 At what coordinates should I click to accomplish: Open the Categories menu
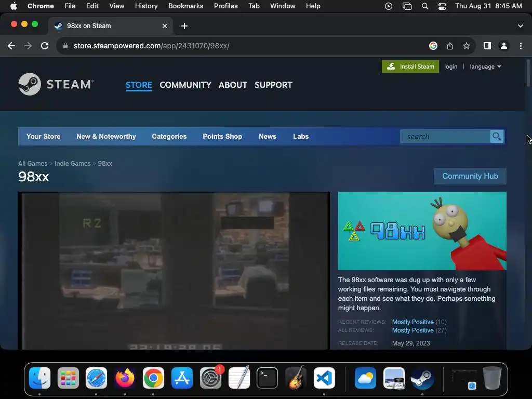click(x=169, y=137)
